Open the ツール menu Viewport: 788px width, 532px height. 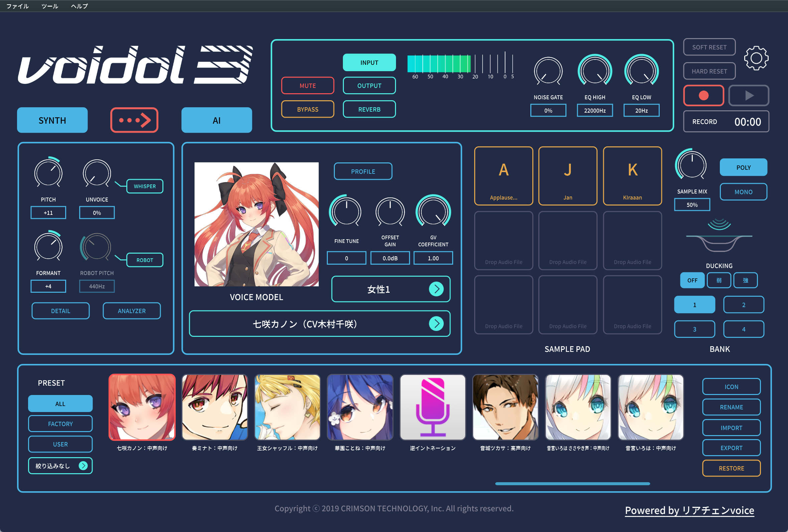[x=50, y=6]
